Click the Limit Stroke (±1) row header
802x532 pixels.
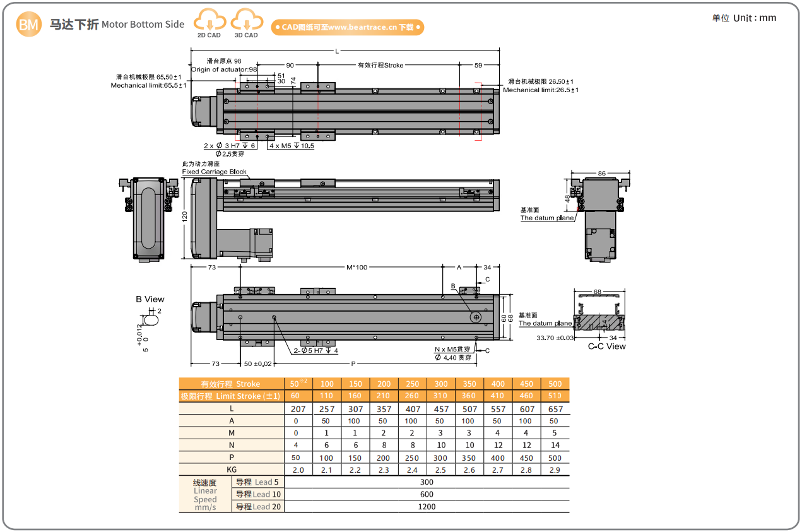click(230, 396)
